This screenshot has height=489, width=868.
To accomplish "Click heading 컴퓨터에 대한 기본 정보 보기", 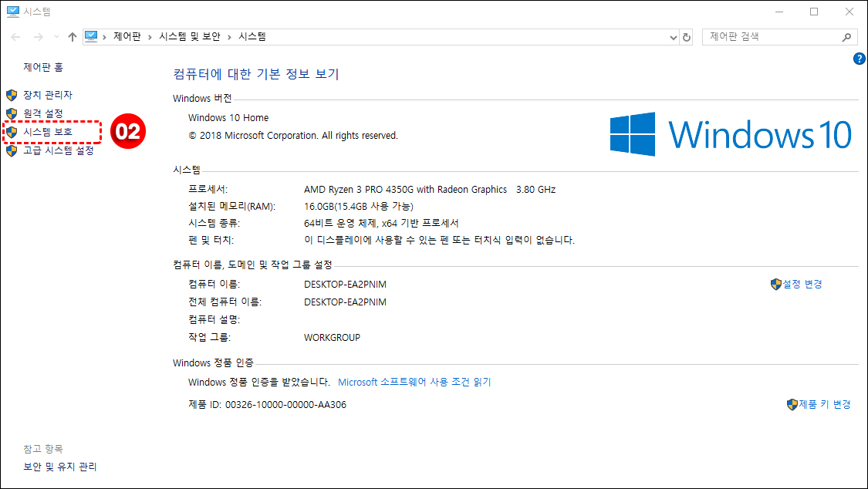I will click(255, 74).
